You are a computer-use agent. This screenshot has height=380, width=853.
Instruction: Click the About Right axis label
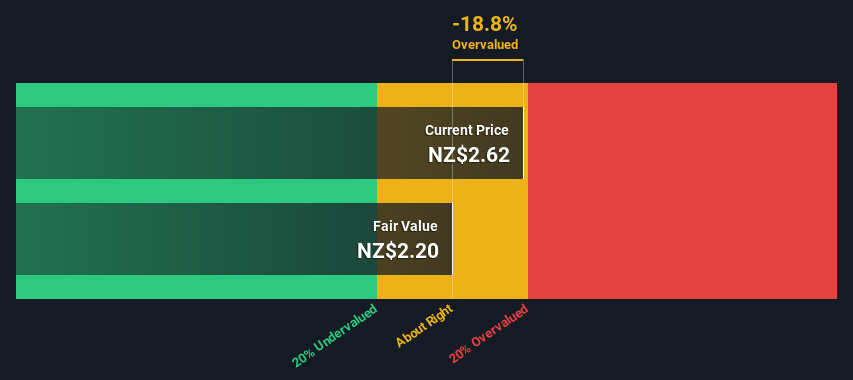pos(424,326)
